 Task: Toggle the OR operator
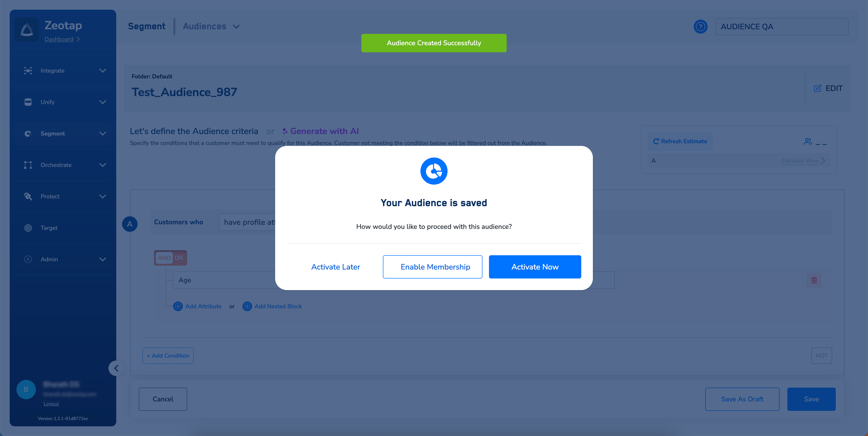tap(179, 258)
